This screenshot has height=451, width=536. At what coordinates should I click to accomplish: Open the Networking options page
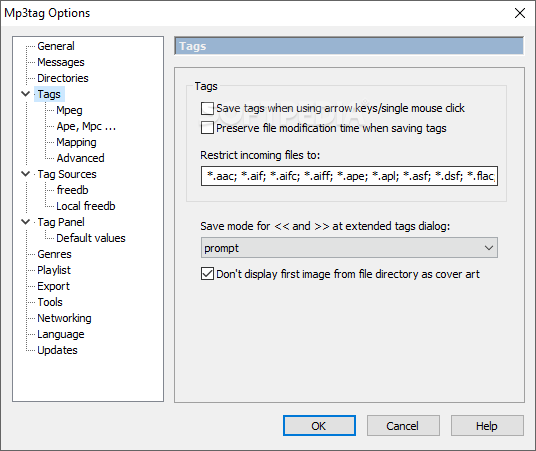(64, 318)
